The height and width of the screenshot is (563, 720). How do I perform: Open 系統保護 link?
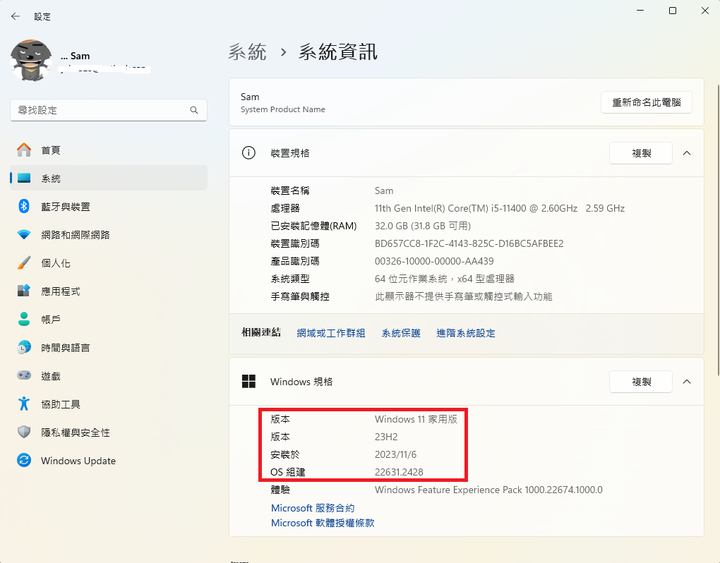401,333
